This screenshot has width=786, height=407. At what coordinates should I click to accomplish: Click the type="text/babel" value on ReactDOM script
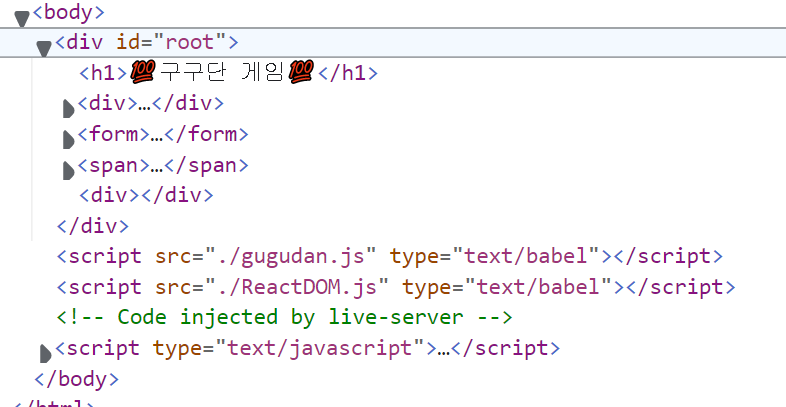click(539, 287)
